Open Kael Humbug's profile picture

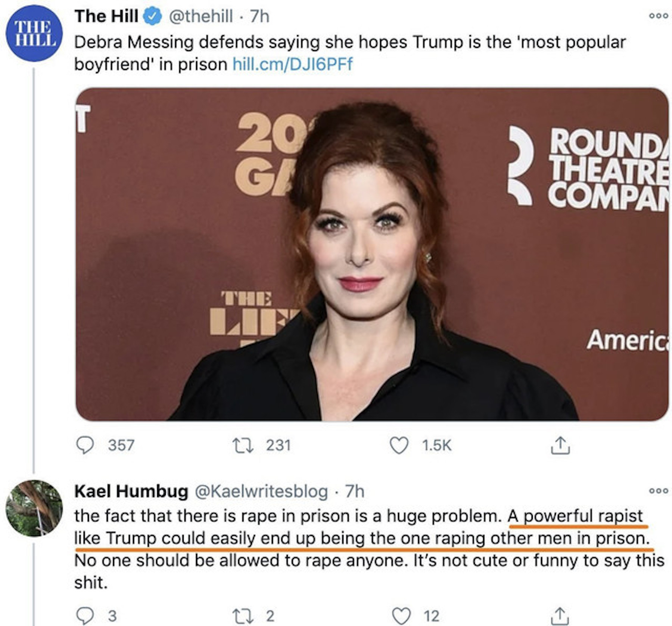(x=34, y=508)
